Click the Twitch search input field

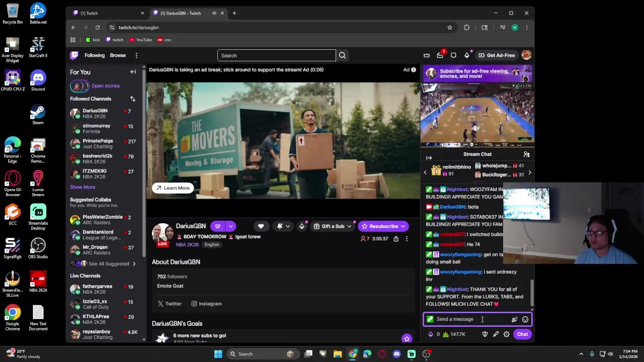coord(276,55)
